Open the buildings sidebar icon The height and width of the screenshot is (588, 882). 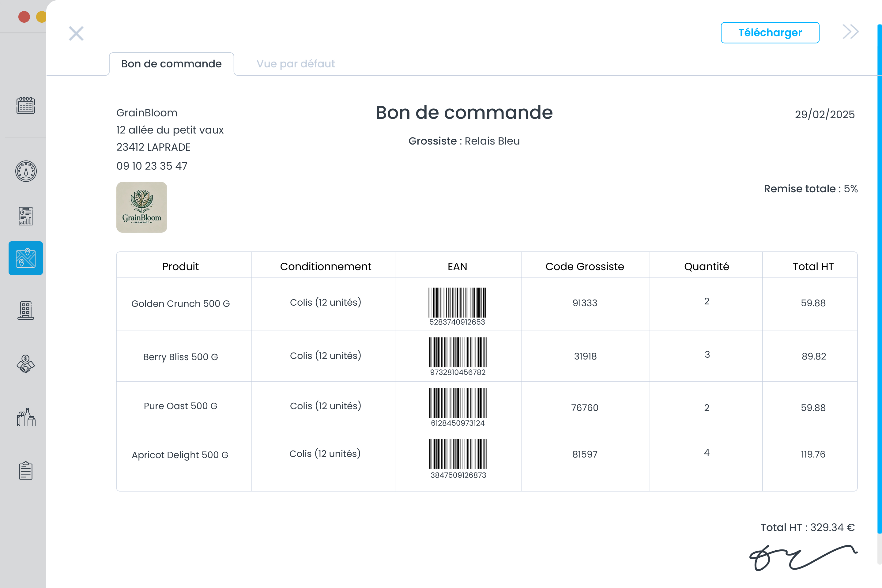25,310
